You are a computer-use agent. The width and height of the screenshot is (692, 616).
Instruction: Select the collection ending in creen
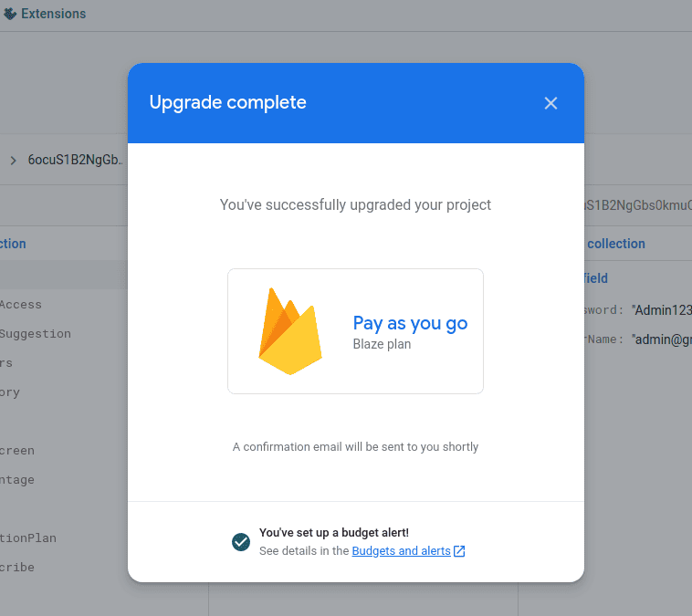click(16, 451)
